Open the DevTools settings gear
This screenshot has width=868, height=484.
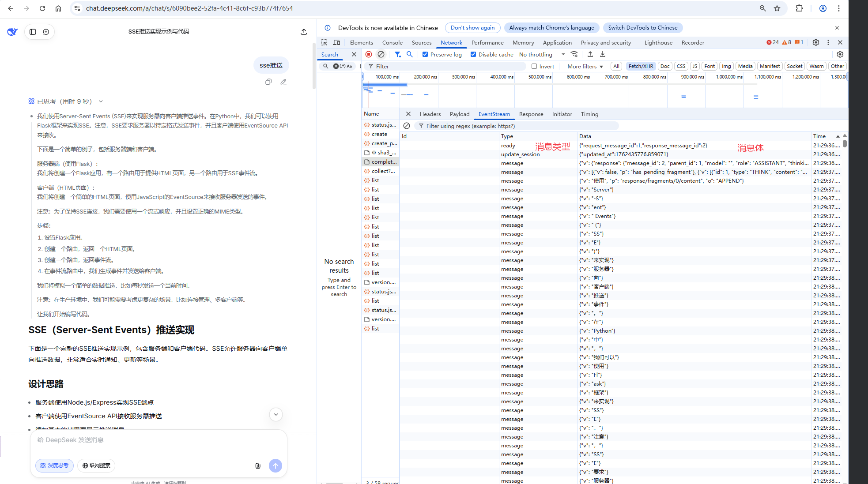coord(815,42)
